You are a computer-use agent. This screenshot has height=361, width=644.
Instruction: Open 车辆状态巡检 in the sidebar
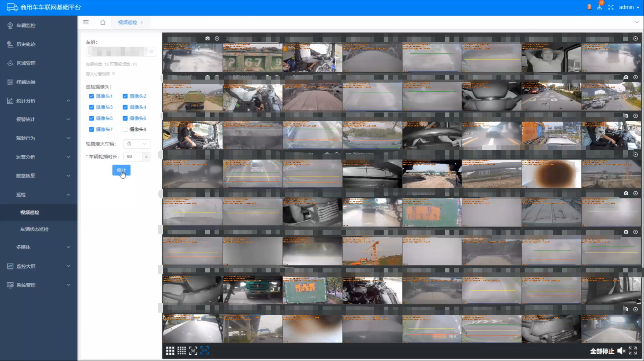coord(34,229)
